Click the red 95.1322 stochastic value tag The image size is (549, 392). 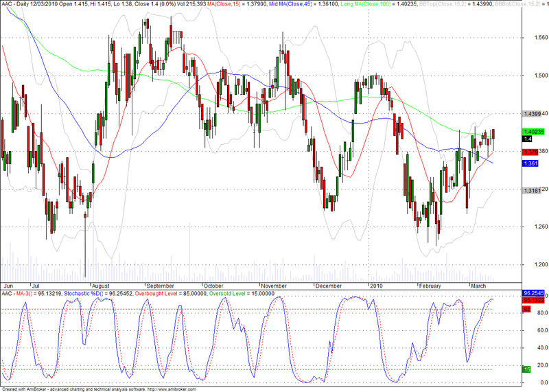pos(533,300)
